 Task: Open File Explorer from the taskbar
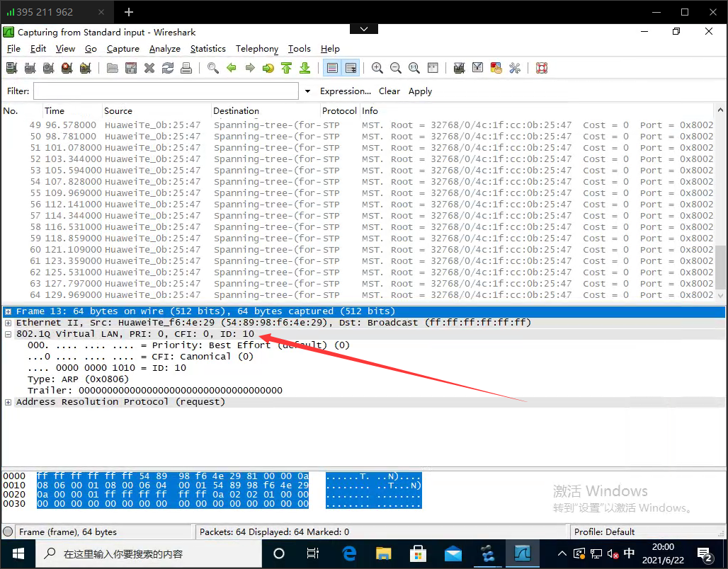pos(384,553)
